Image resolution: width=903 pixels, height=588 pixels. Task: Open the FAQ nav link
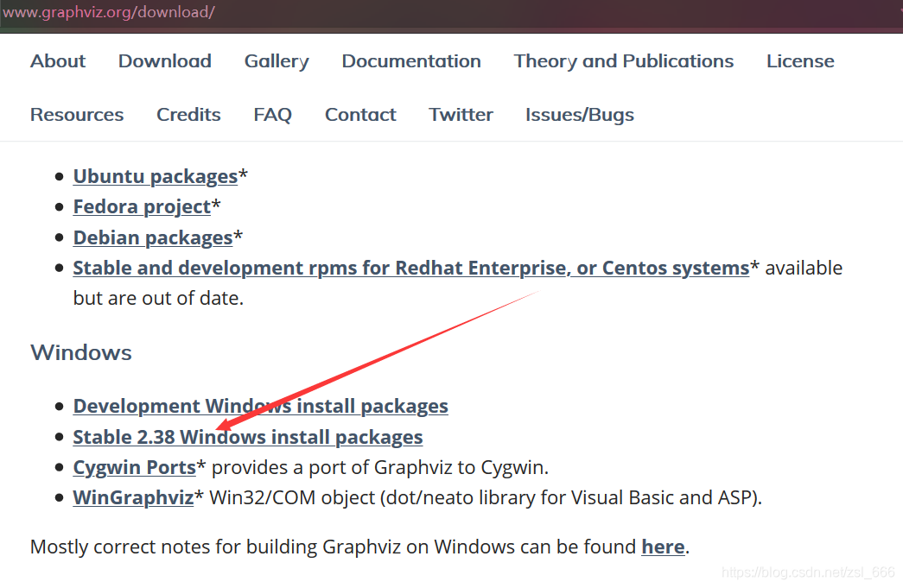272,115
